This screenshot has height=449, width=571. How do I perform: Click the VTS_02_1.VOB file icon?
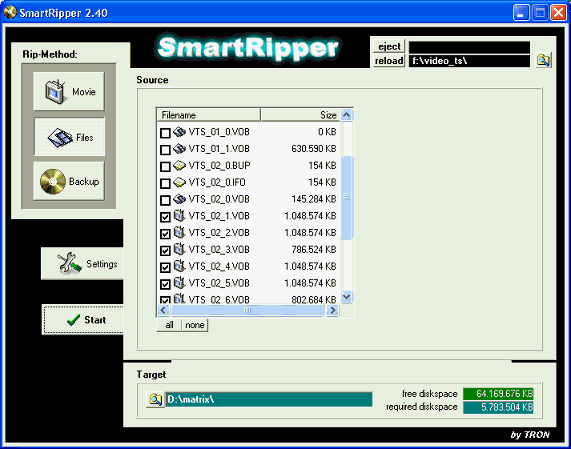(x=180, y=215)
